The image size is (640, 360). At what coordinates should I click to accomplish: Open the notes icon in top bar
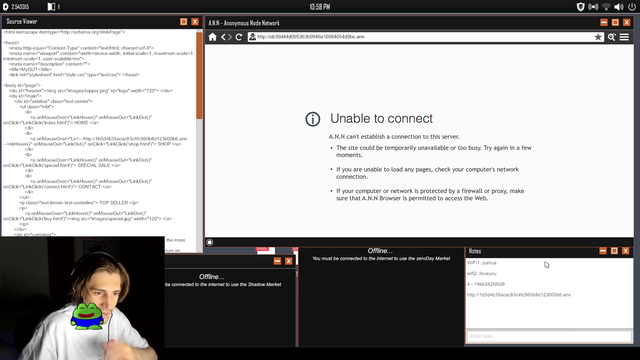pyautogui.click(x=51, y=7)
